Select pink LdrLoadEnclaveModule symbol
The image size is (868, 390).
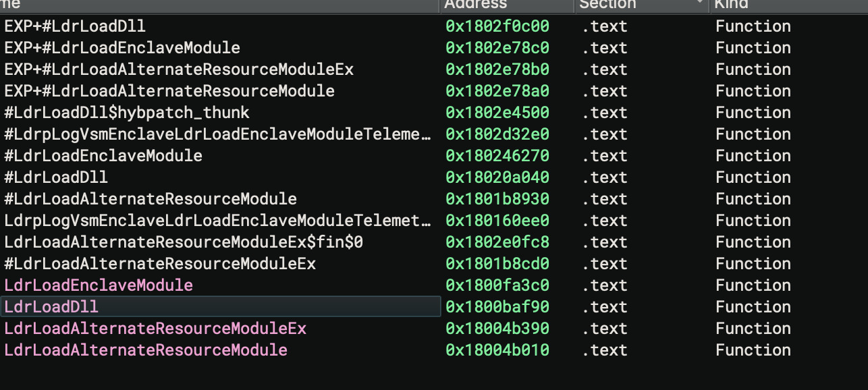click(x=99, y=285)
